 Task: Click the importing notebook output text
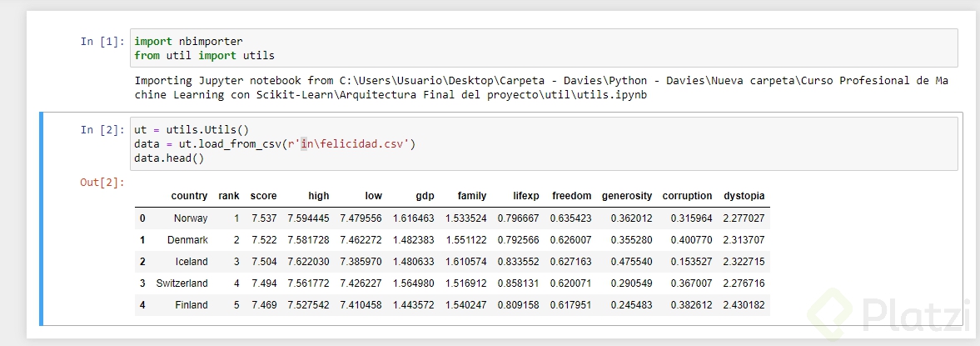541,88
